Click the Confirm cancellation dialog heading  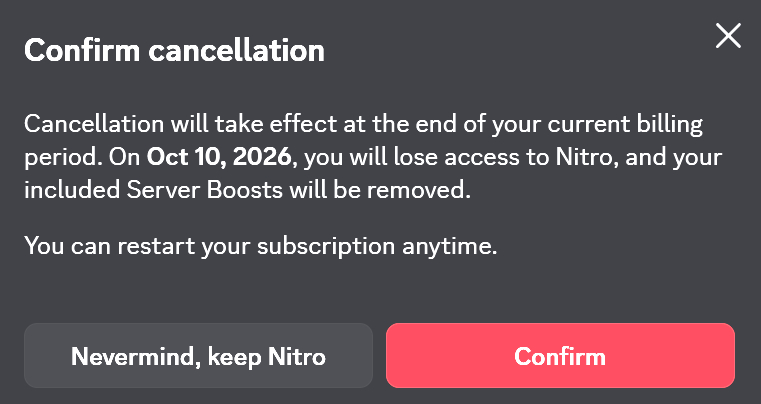pos(174,51)
